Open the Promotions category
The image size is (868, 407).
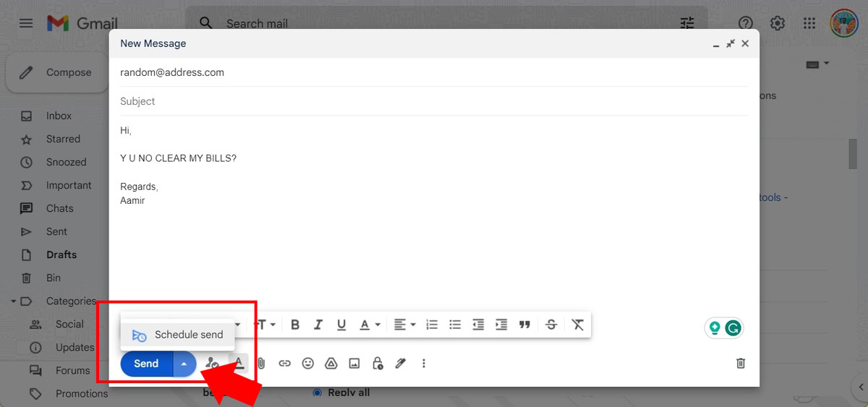81,393
